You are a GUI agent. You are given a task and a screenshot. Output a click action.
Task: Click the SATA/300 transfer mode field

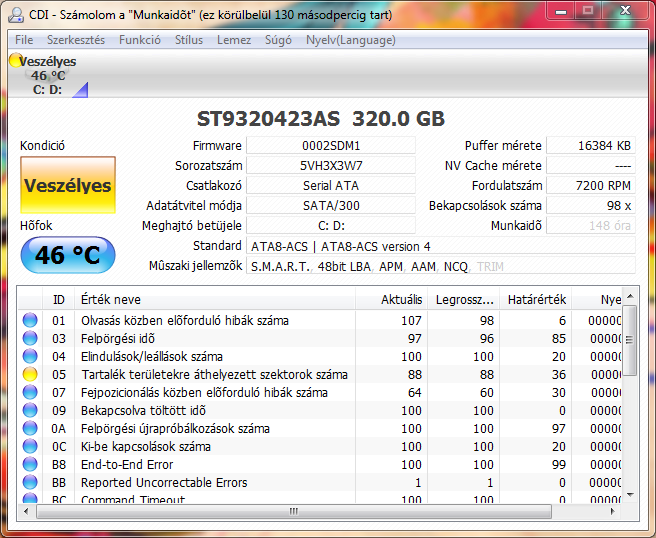pyautogui.click(x=331, y=206)
